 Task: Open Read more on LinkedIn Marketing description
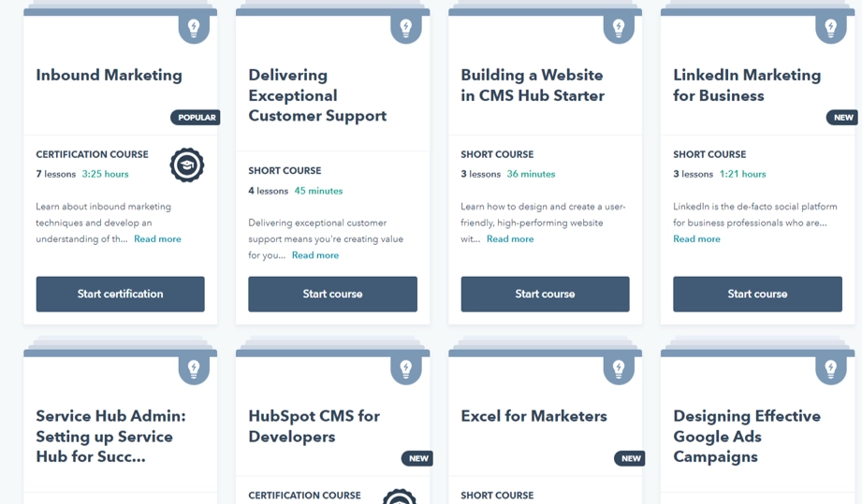tap(696, 238)
